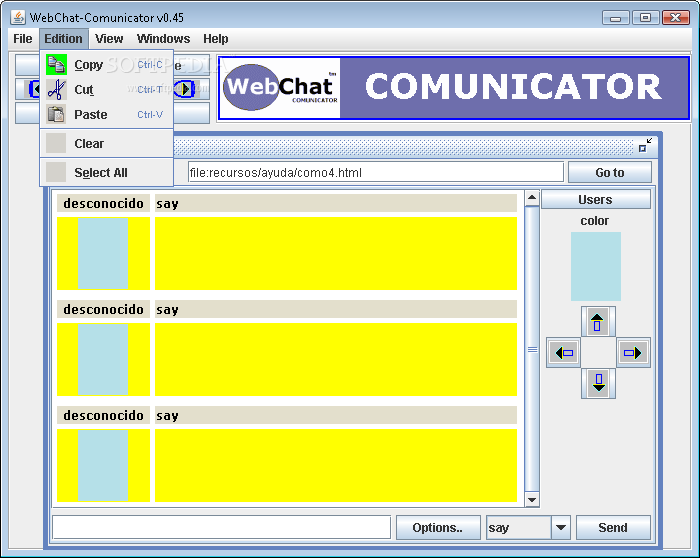
Task: Click the third desconocido avatar swatch
Action: point(103,465)
